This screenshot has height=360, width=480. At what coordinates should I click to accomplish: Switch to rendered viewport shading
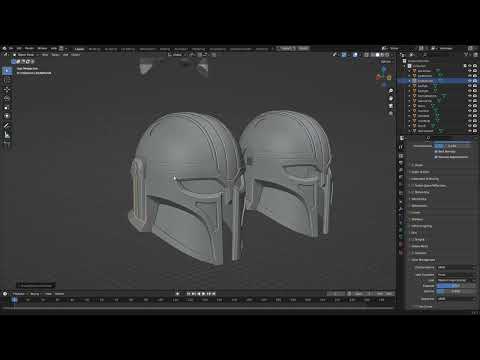click(x=387, y=55)
